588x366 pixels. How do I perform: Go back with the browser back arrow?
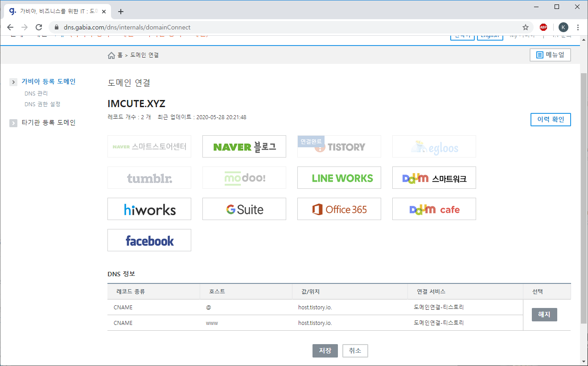click(10, 27)
